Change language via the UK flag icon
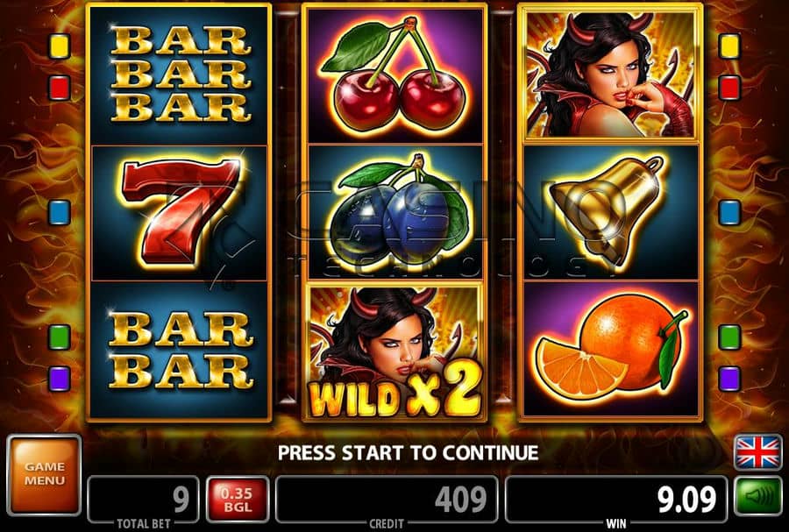 coord(757,452)
